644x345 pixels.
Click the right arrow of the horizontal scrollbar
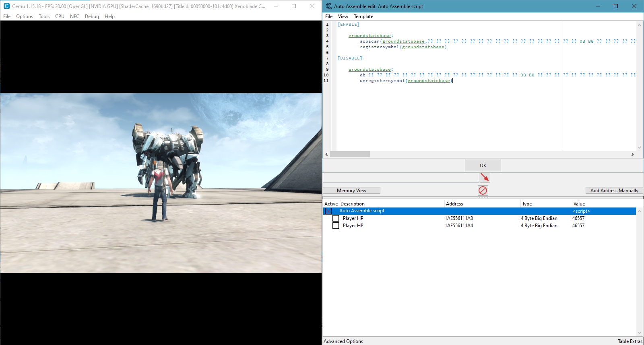632,154
